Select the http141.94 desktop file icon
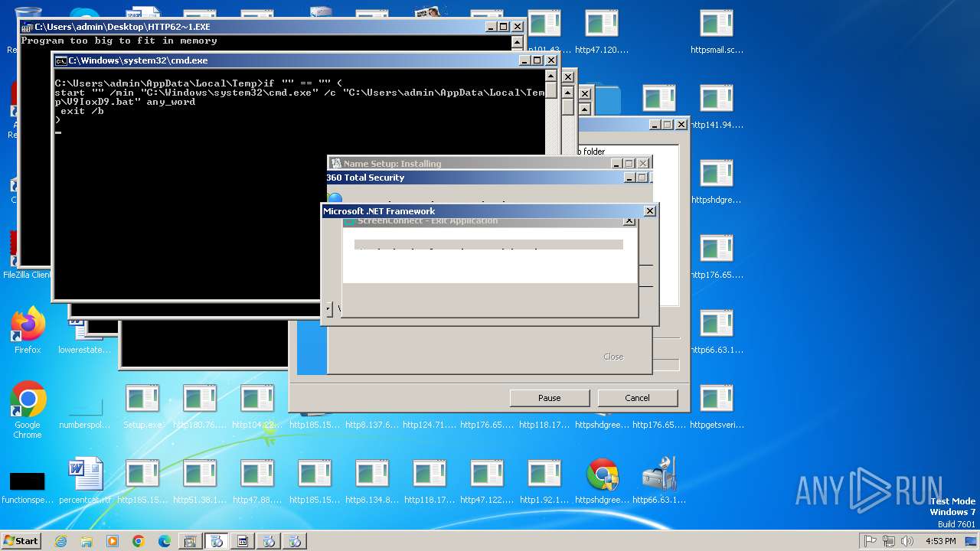Image resolution: width=980 pixels, height=551 pixels. 717,106
